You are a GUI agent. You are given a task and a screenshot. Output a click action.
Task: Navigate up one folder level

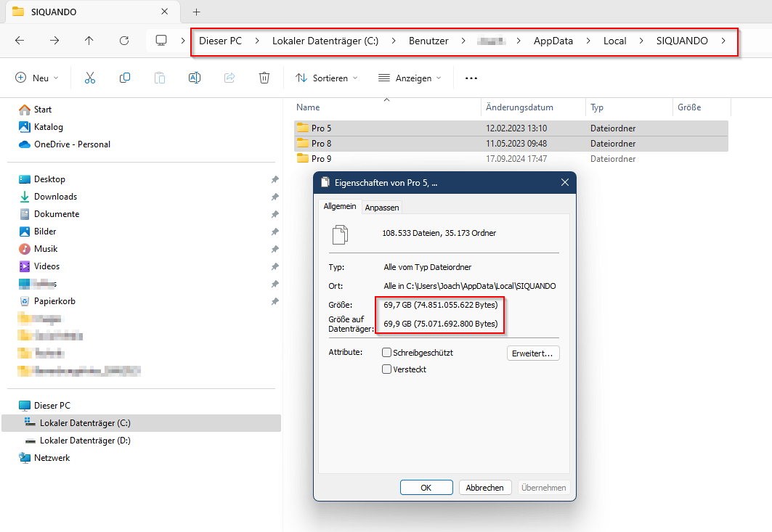[89, 41]
